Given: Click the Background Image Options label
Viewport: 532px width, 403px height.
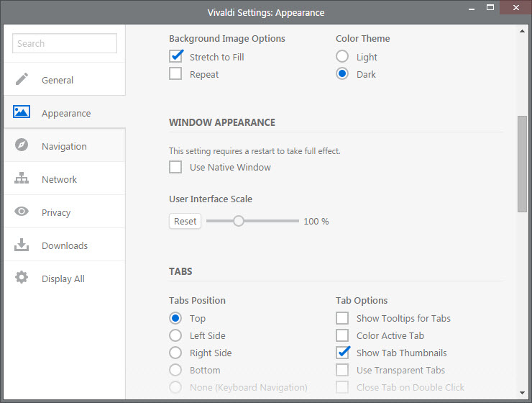Looking at the screenshot, I should [227, 39].
